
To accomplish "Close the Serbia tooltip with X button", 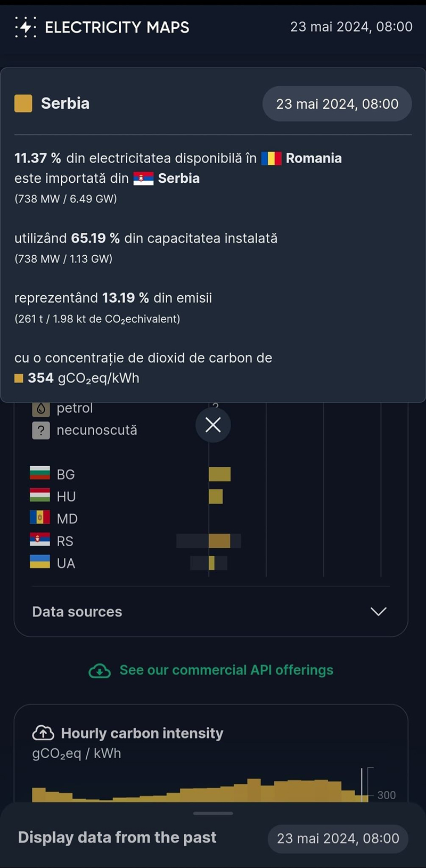I will (213, 425).
